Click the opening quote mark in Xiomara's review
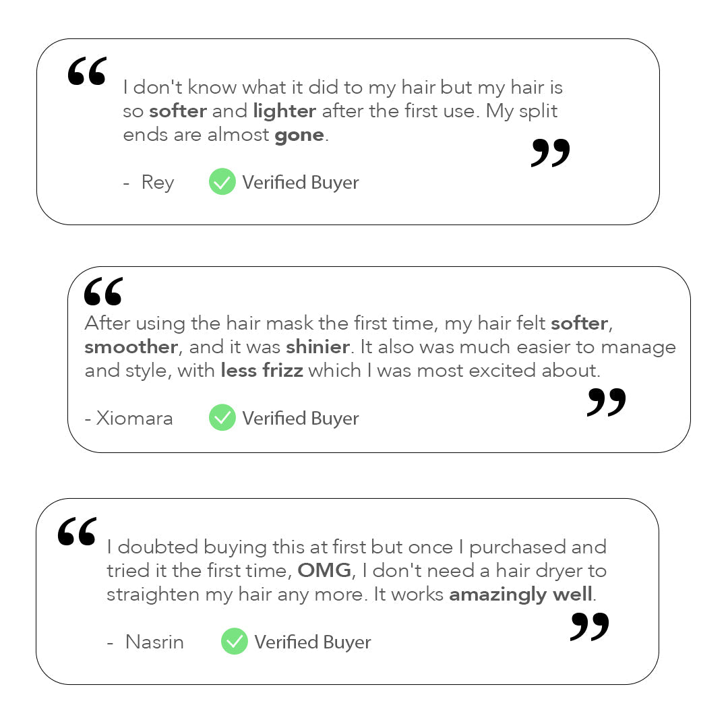Image resolution: width=728 pixels, height=728 pixels. pos(103,292)
